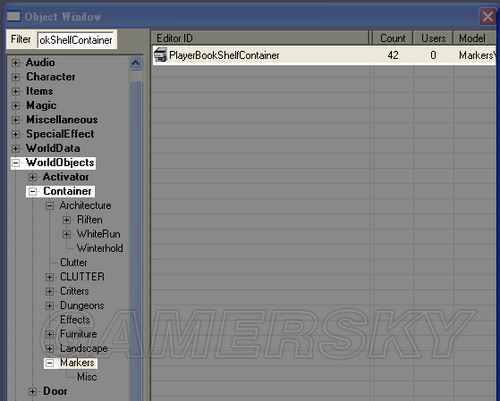Expand the Riften architecture folder
This screenshot has width=500, height=401.
click(x=67, y=220)
